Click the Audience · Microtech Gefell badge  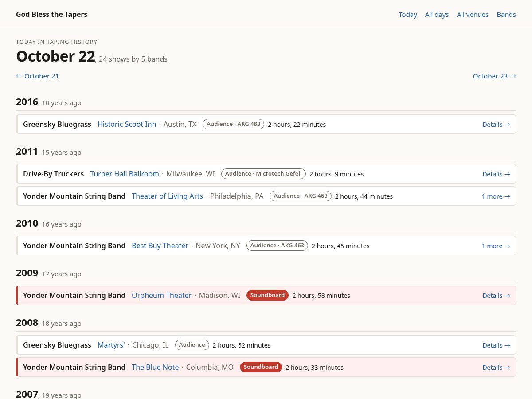tap(263, 174)
